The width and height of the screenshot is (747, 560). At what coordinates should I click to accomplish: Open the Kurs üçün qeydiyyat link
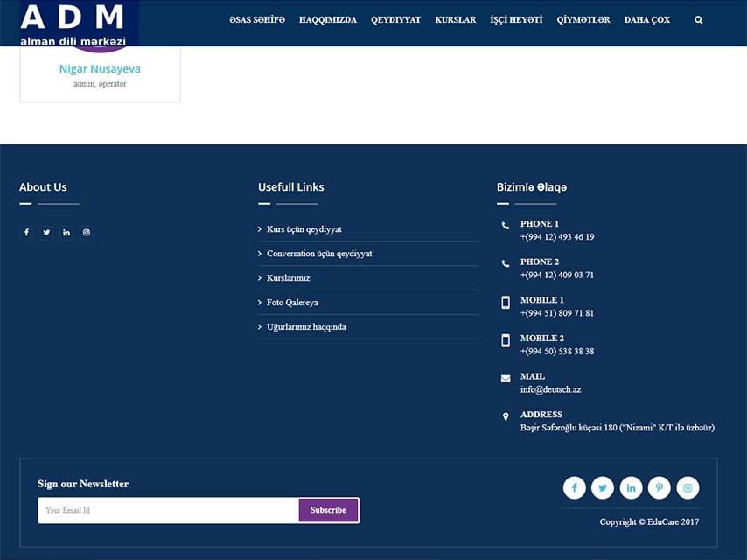pyautogui.click(x=304, y=229)
